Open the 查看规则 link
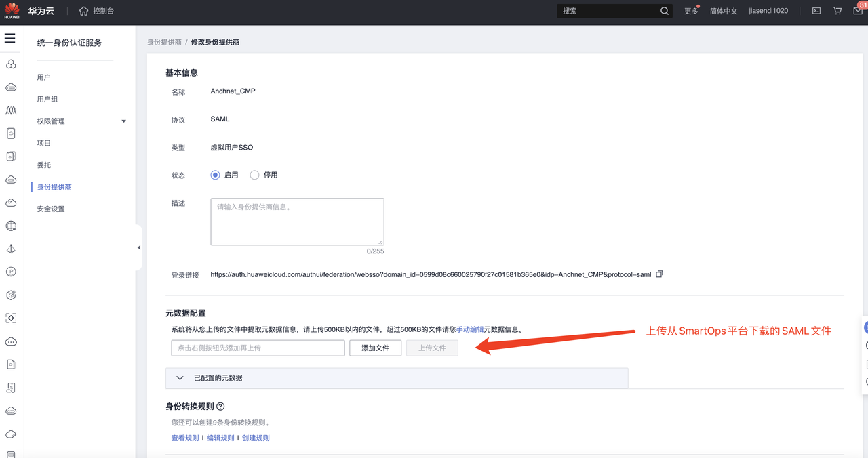Screen dimensions: 868x458 pos(185,438)
